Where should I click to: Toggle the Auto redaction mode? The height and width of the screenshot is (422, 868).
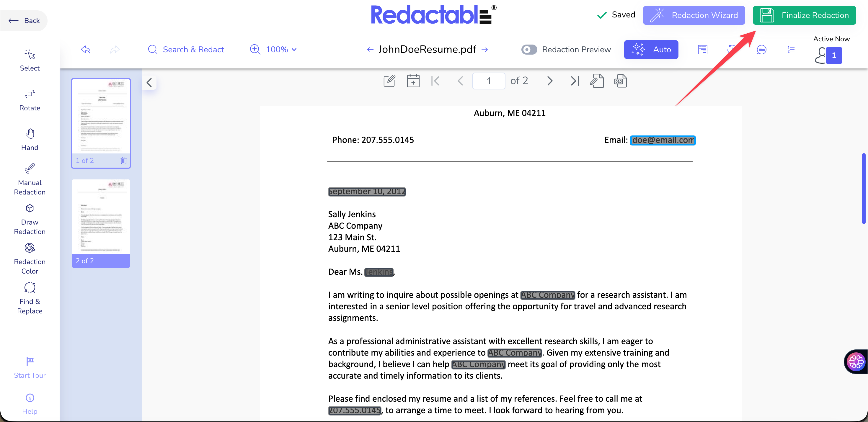651,50
